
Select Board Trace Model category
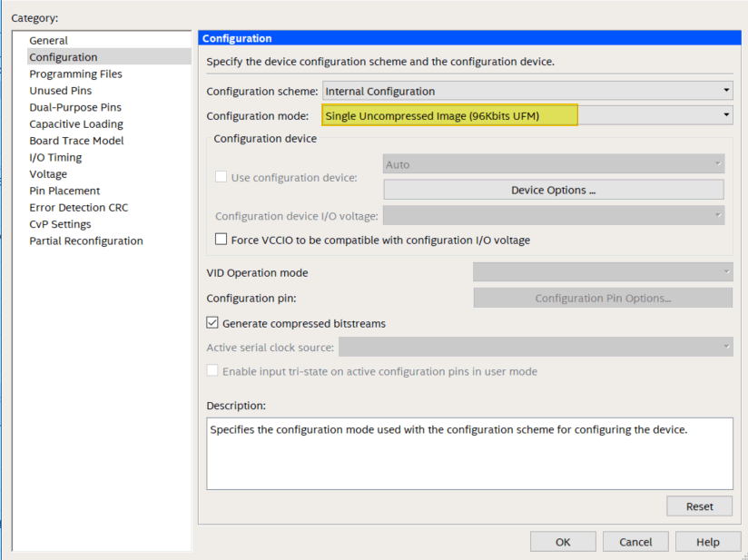(x=76, y=141)
